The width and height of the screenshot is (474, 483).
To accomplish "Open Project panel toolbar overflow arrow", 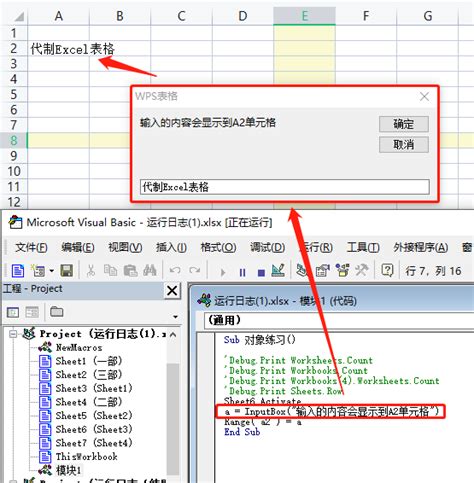I will tap(175, 316).
